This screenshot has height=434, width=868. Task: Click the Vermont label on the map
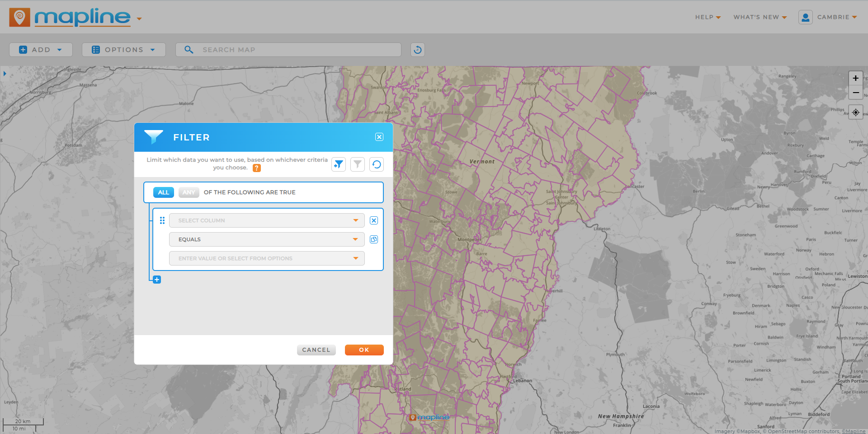(x=482, y=162)
